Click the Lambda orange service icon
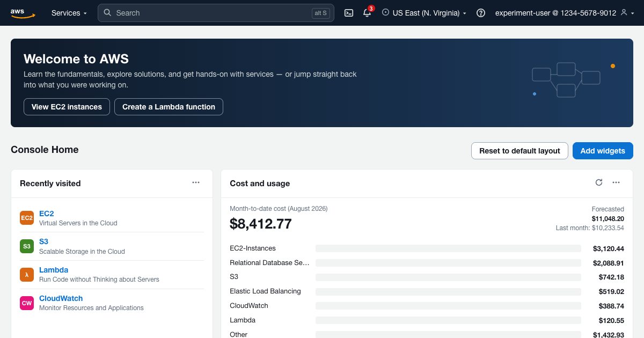The width and height of the screenshot is (644, 338). tap(27, 275)
